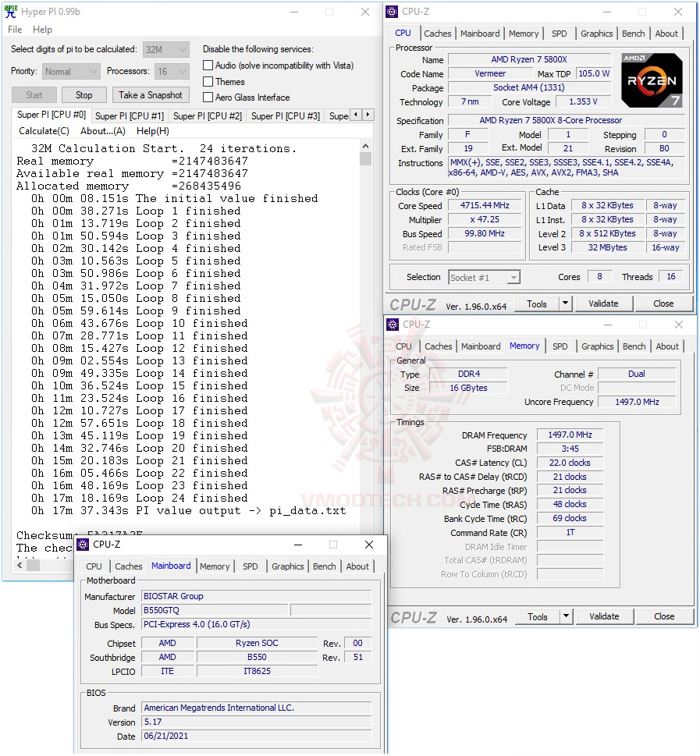Screen dimensions: 700x756
Task: Click Validate in the top CPU-Z window
Action: pos(603,303)
